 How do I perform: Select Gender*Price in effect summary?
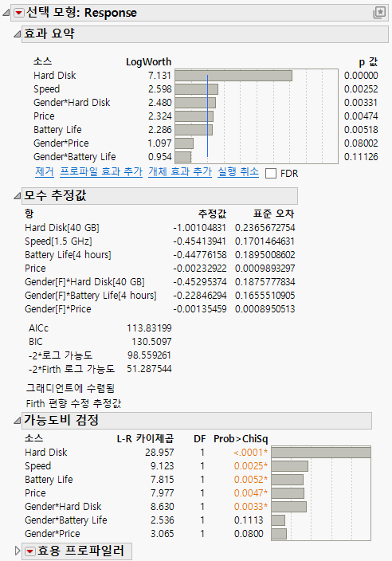click(61, 143)
